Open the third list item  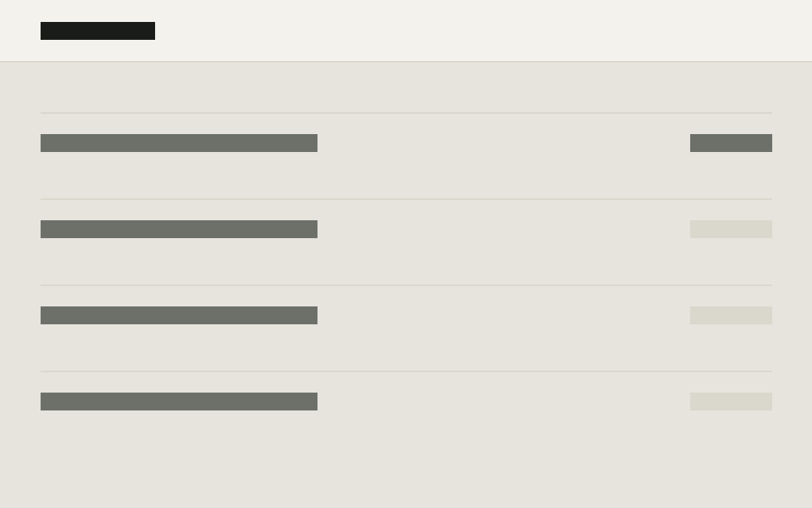point(407,328)
